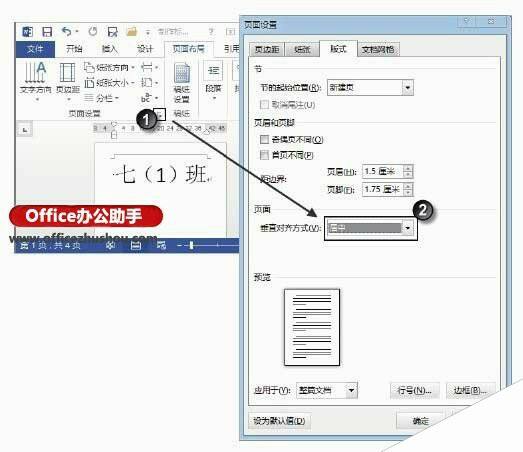The width and height of the screenshot is (523, 452).
Task: Click the Word application icon in the title bar
Action: pos(27,32)
